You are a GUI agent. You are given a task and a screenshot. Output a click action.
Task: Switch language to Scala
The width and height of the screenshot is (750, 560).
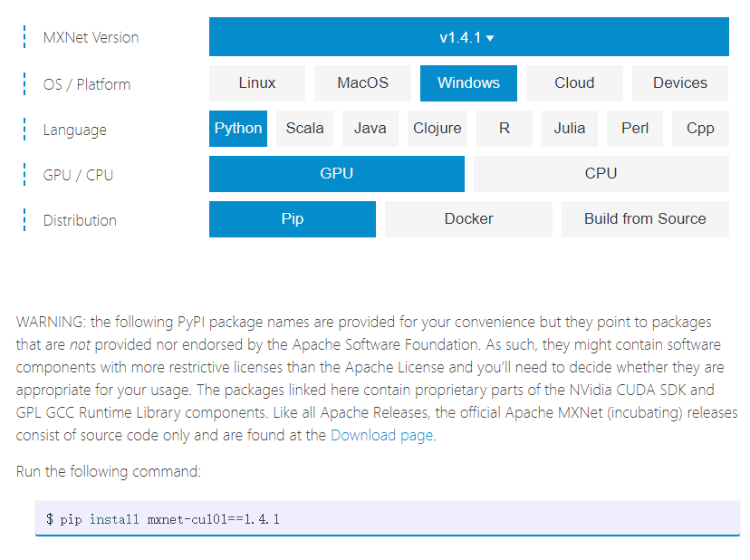[x=304, y=128]
